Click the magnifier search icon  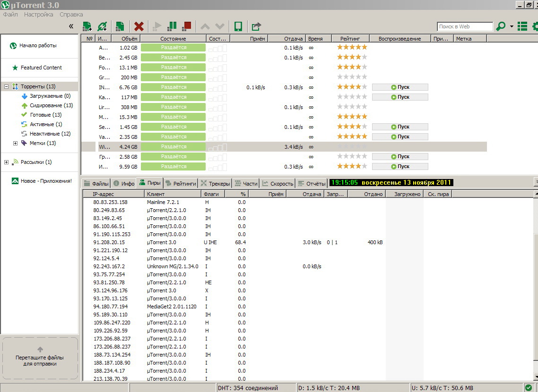click(501, 26)
